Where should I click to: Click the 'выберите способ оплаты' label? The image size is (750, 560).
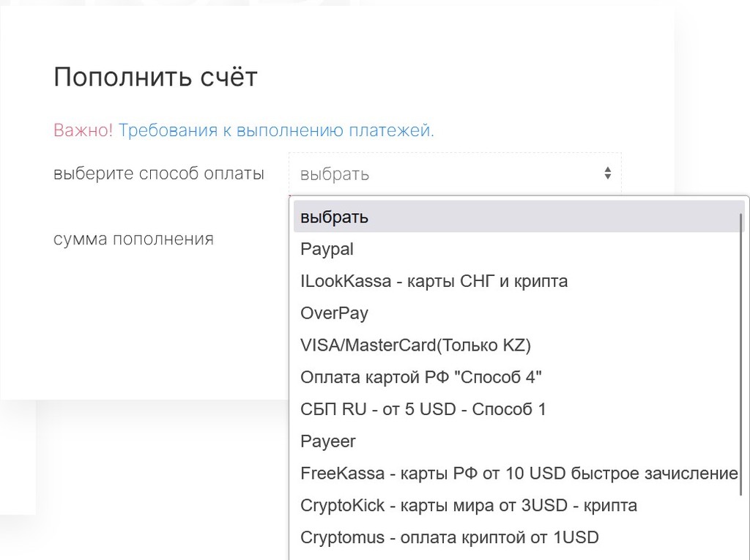159,174
